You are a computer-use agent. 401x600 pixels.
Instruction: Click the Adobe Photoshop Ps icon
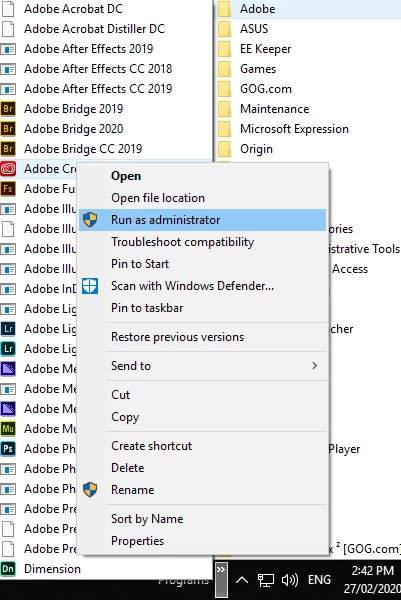(8, 448)
